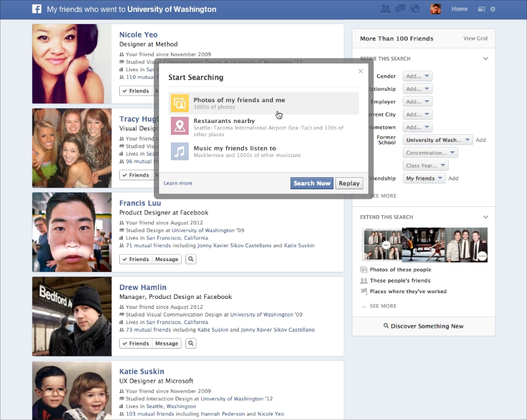Open Photos of these people

coord(400,270)
